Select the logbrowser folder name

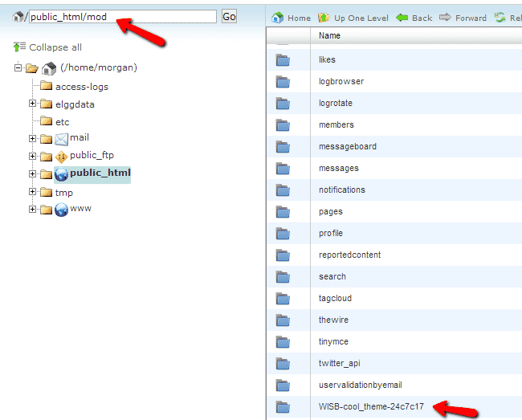pos(341,82)
